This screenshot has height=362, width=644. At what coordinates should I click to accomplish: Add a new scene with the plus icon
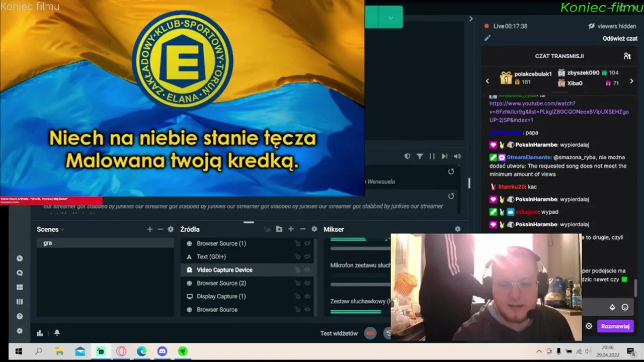click(x=149, y=229)
